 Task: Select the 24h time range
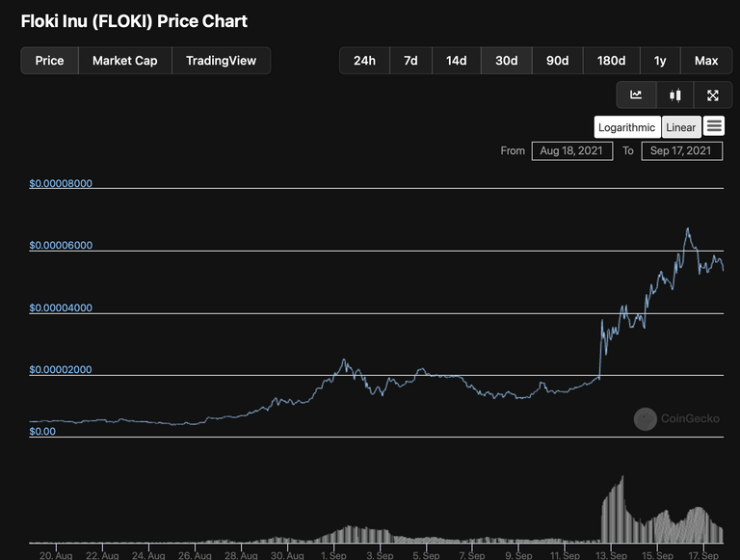point(364,61)
